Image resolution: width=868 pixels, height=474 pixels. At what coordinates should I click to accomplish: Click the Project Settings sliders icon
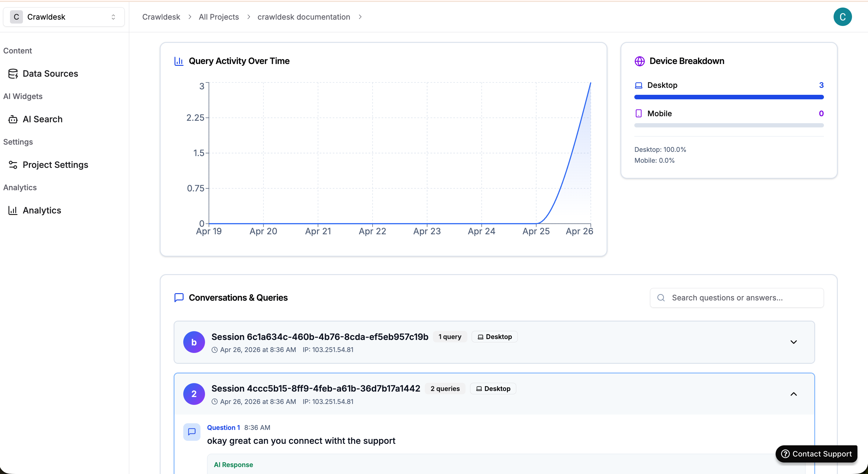click(x=13, y=165)
